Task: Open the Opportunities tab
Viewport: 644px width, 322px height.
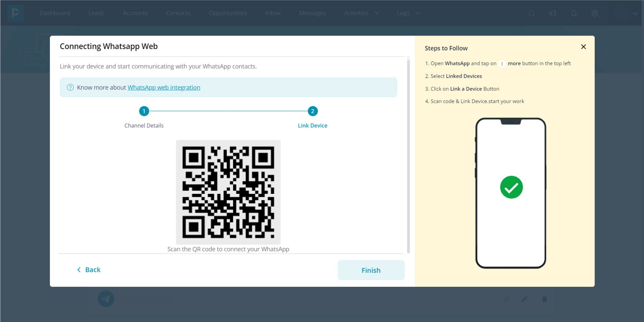Action: click(x=228, y=13)
